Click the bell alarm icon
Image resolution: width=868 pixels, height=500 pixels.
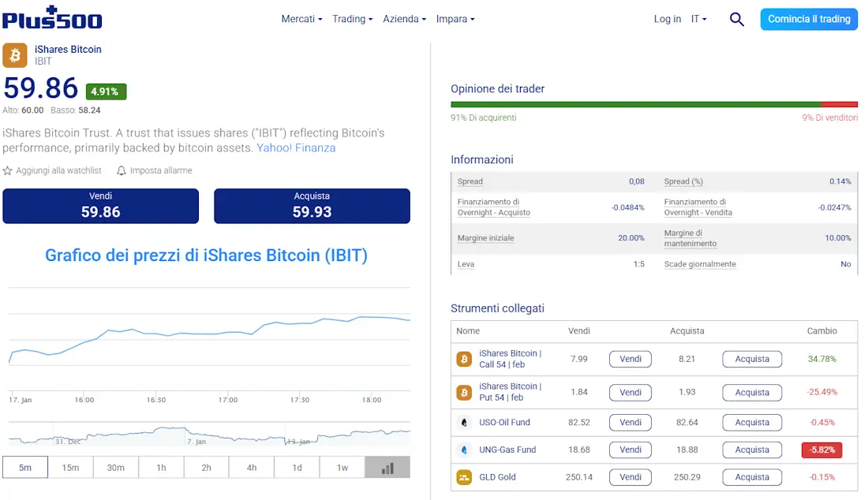(122, 170)
